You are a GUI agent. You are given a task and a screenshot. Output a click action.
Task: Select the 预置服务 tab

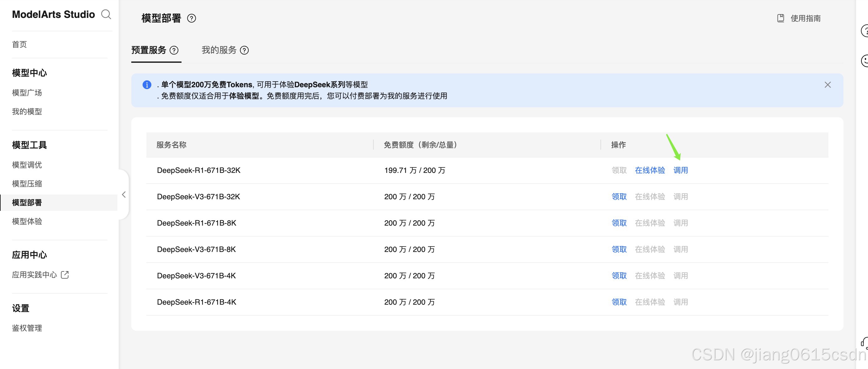[149, 50]
